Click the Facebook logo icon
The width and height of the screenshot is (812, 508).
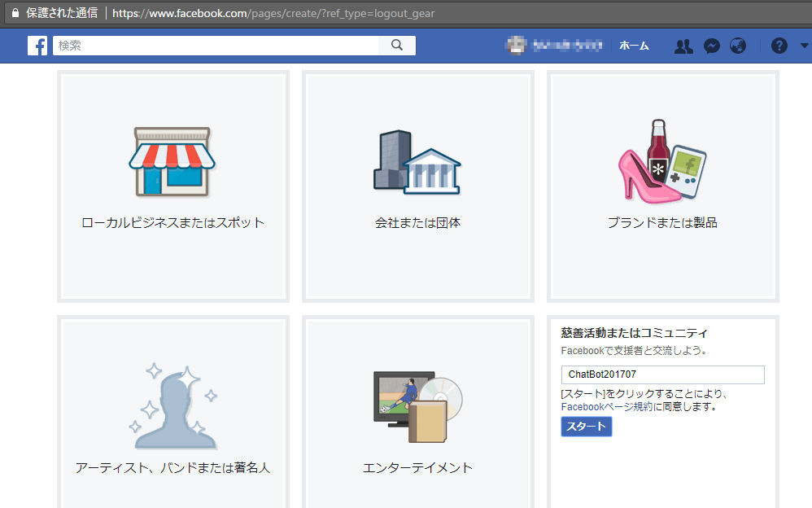pyautogui.click(x=37, y=46)
